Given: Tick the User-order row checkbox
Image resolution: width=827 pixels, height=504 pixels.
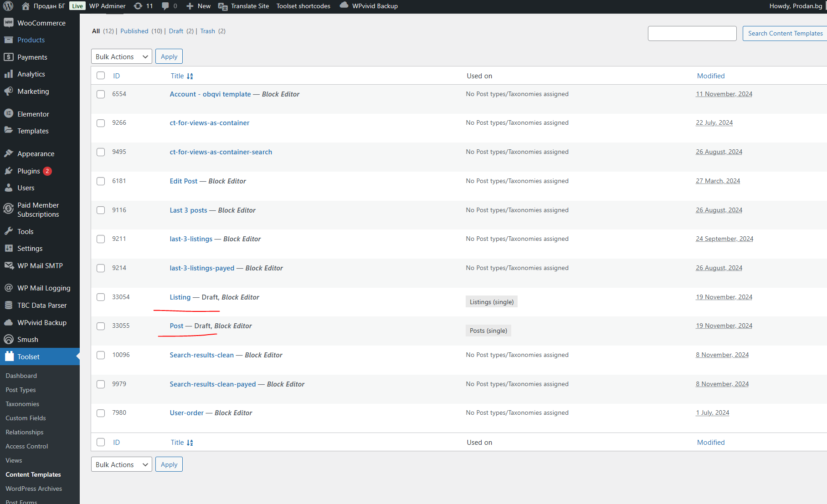Looking at the screenshot, I should coord(101,413).
